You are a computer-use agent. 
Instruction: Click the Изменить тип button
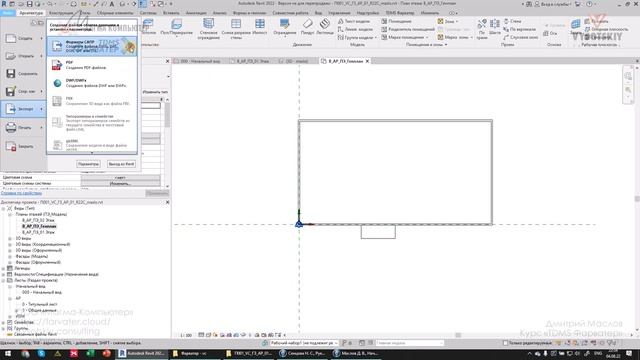click(x=155, y=92)
